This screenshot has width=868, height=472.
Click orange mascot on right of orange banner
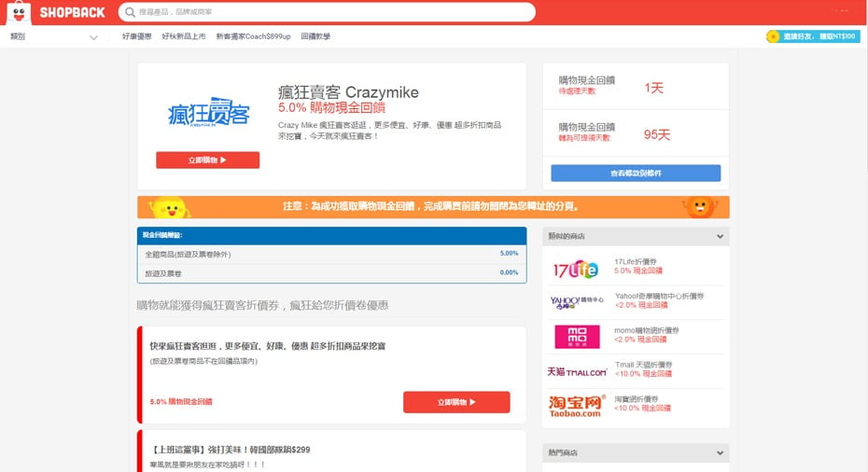click(700, 207)
